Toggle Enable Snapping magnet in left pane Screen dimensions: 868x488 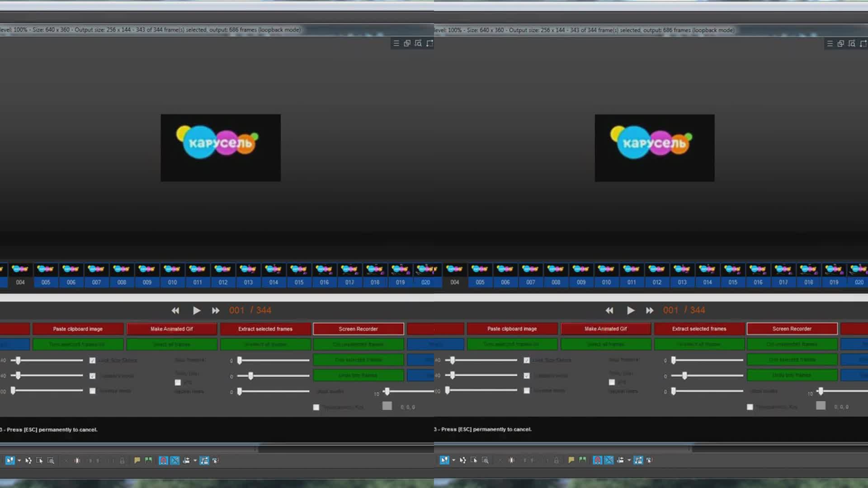163,460
